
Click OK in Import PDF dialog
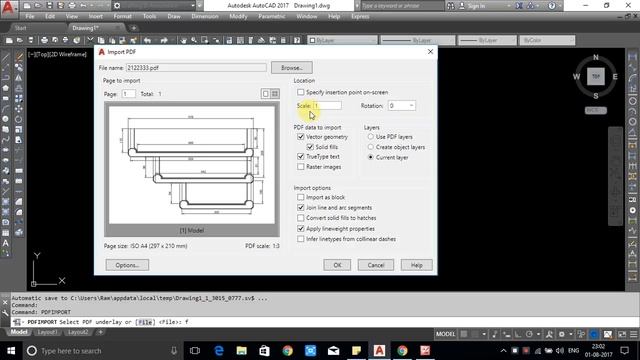337,265
